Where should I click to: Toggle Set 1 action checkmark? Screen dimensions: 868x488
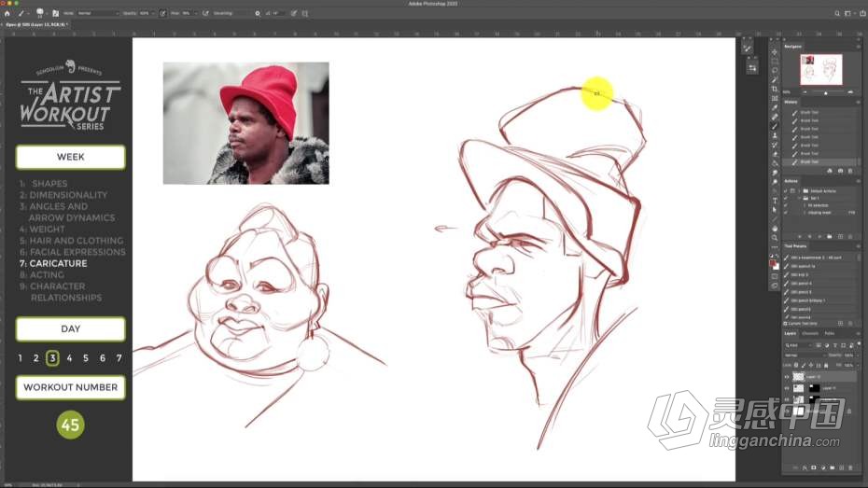[x=786, y=198]
